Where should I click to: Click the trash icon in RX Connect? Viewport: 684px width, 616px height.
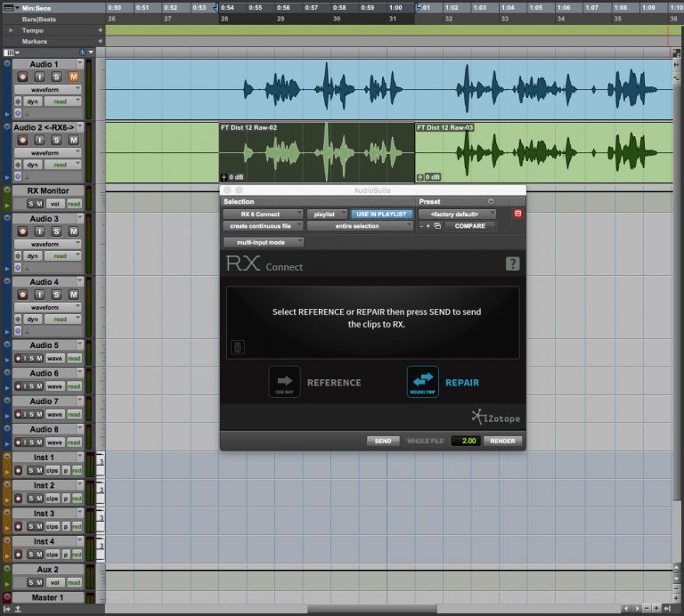pyautogui.click(x=238, y=347)
